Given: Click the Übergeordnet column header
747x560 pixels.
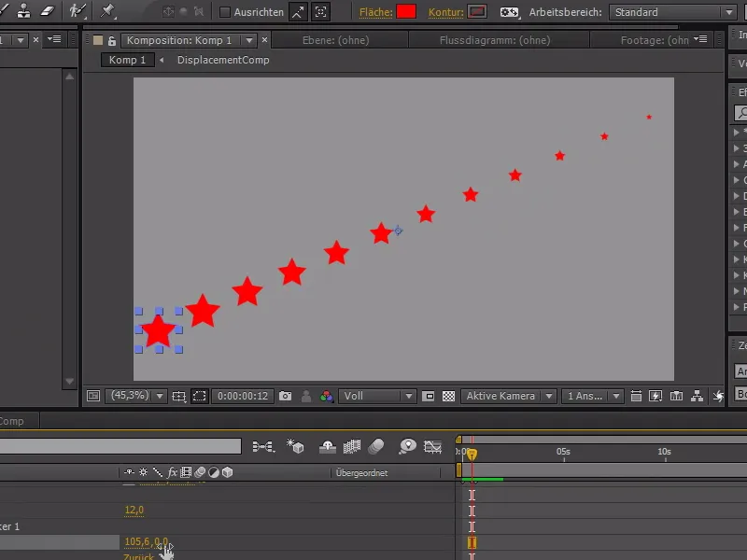Looking at the screenshot, I should (x=361, y=473).
